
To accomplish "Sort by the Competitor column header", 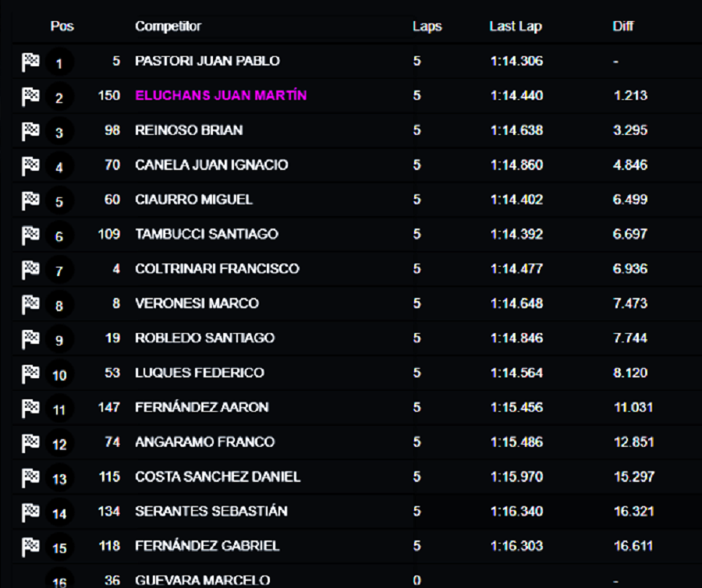I will pyautogui.click(x=168, y=26).
